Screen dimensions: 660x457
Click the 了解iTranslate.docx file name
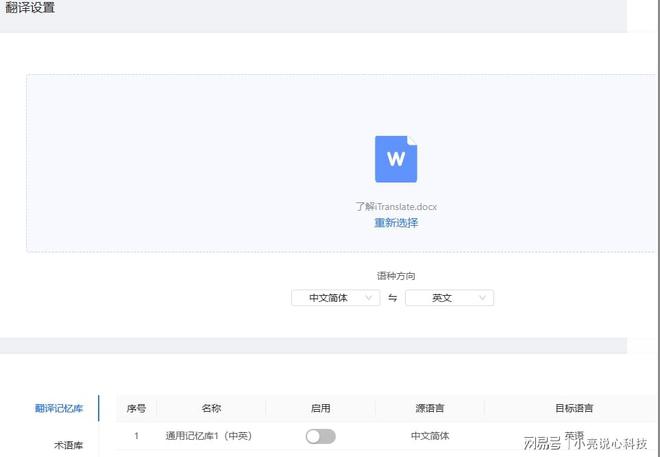[396, 207]
